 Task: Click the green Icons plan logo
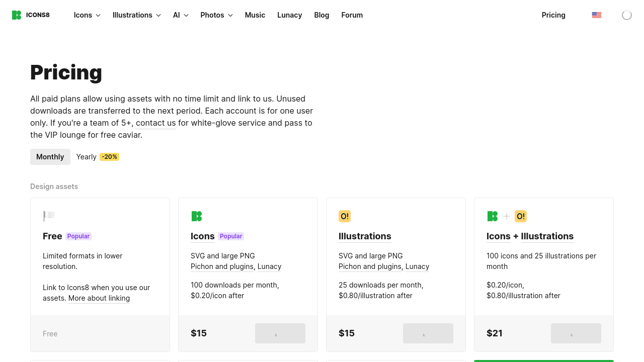(197, 216)
